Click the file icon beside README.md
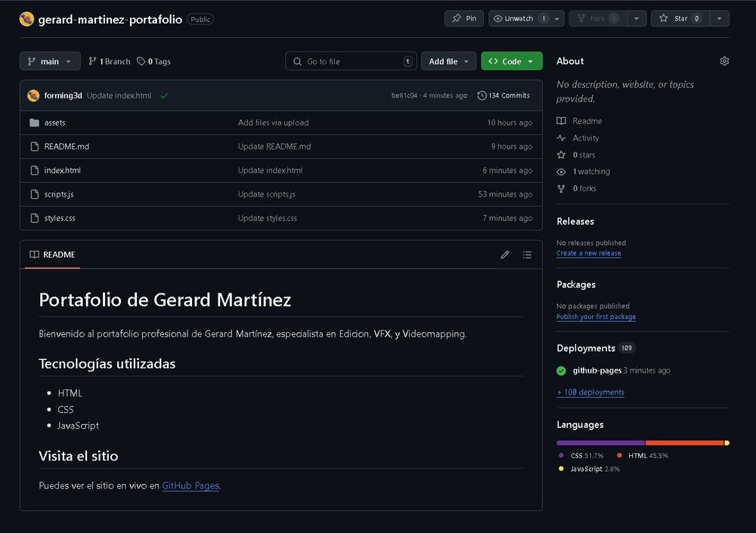This screenshot has width=756, height=533. tap(34, 146)
